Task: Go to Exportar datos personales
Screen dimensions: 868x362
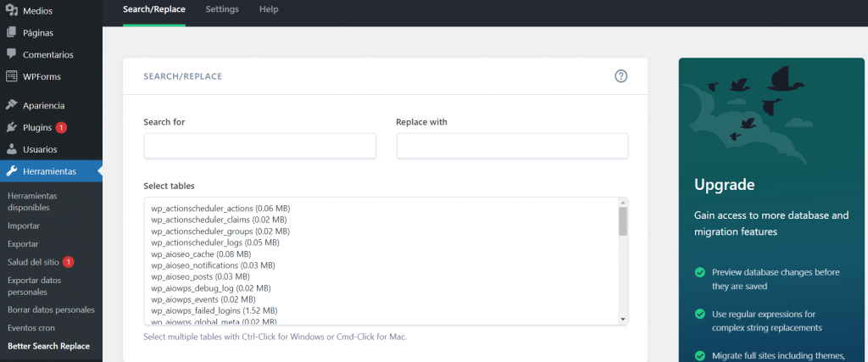Action: pos(34,286)
